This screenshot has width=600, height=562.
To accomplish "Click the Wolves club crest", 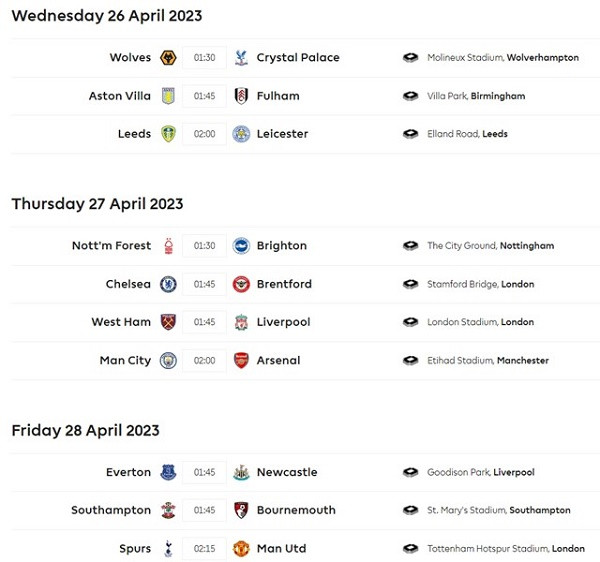I will tap(169, 58).
